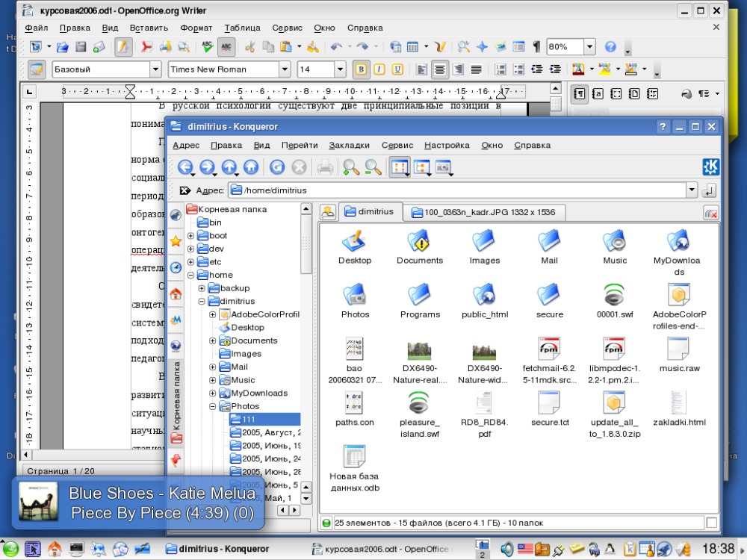Screen dimensions: 747x560
Task: Toggle Edit File mode in Writer
Action: tap(123, 46)
